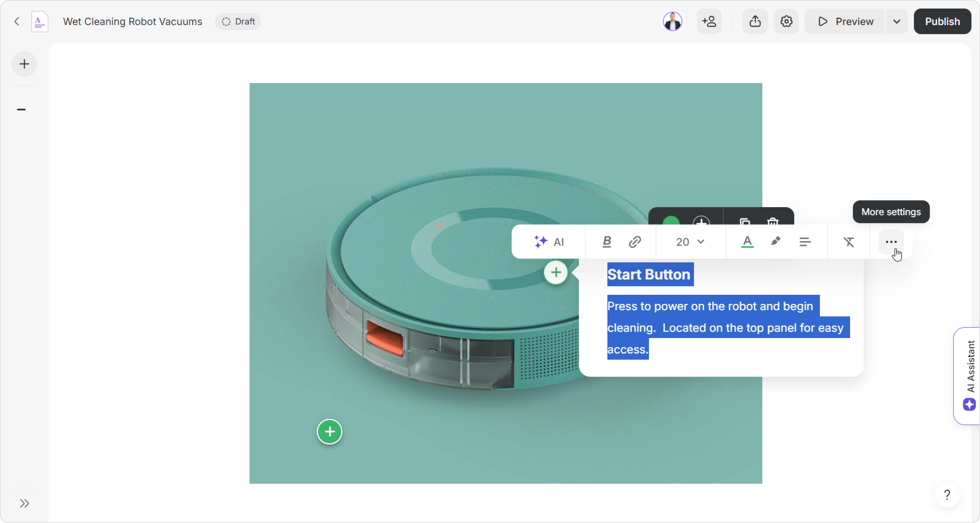Click the Publish button
980x523 pixels.
(x=942, y=21)
